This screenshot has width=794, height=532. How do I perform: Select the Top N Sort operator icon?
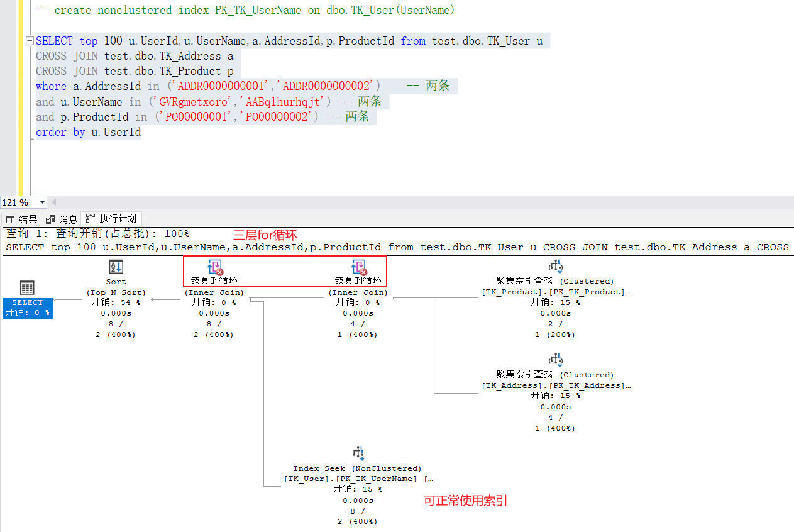tap(116, 267)
